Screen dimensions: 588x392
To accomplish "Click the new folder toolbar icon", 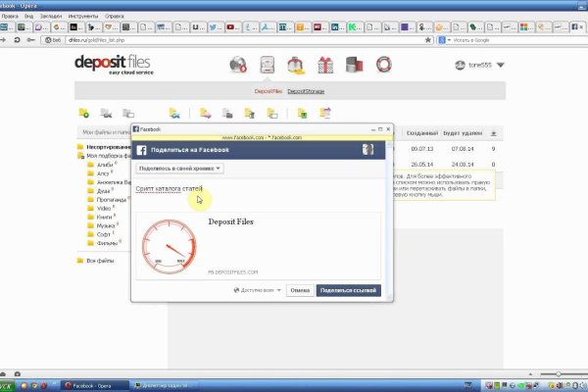I will pos(84,114).
